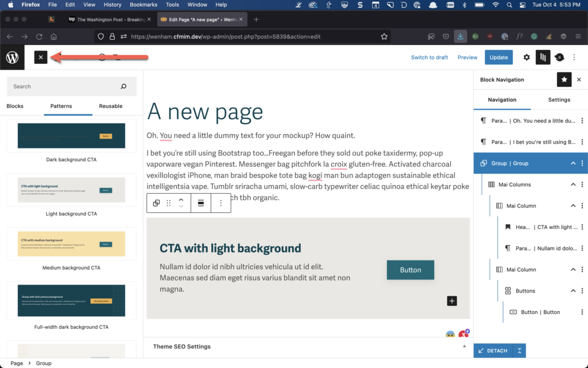
Task: Click the star icon in Block Navigation
Action: (x=564, y=80)
